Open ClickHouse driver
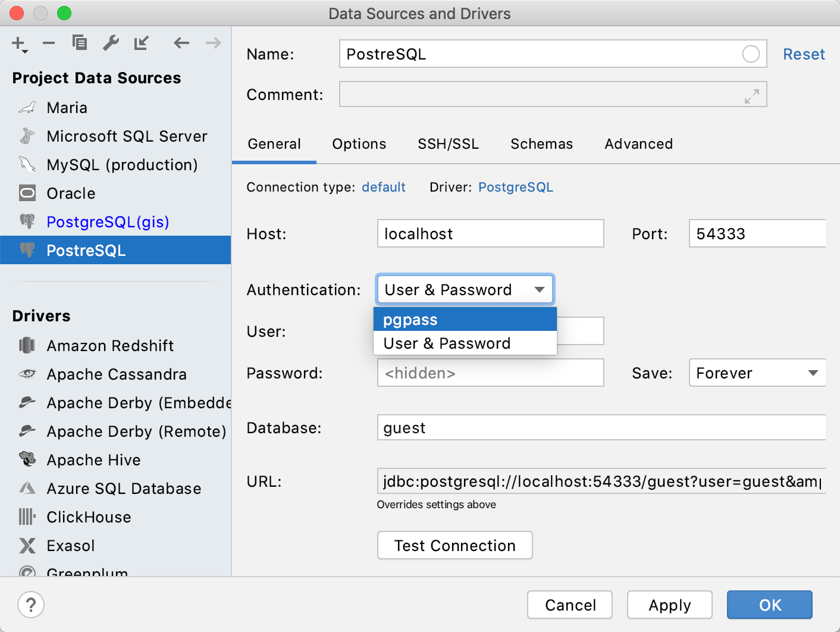Image resolution: width=840 pixels, height=632 pixels. point(115,517)
